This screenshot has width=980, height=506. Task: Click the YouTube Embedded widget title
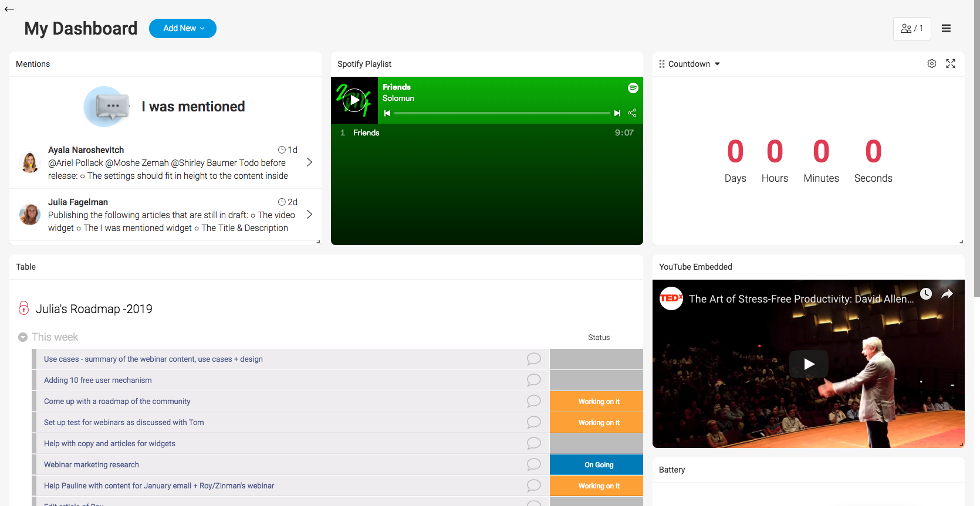point(695,267)
